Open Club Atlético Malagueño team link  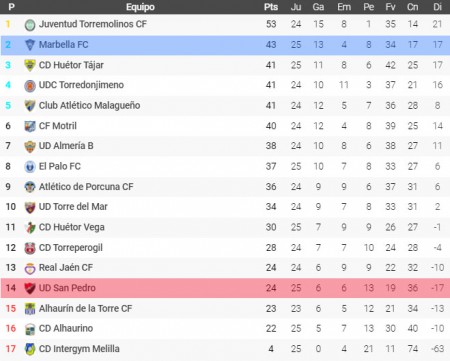point(89,105)
